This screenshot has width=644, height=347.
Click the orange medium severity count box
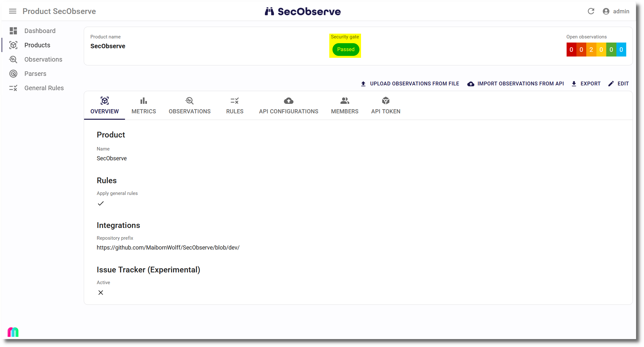(591, 50)
